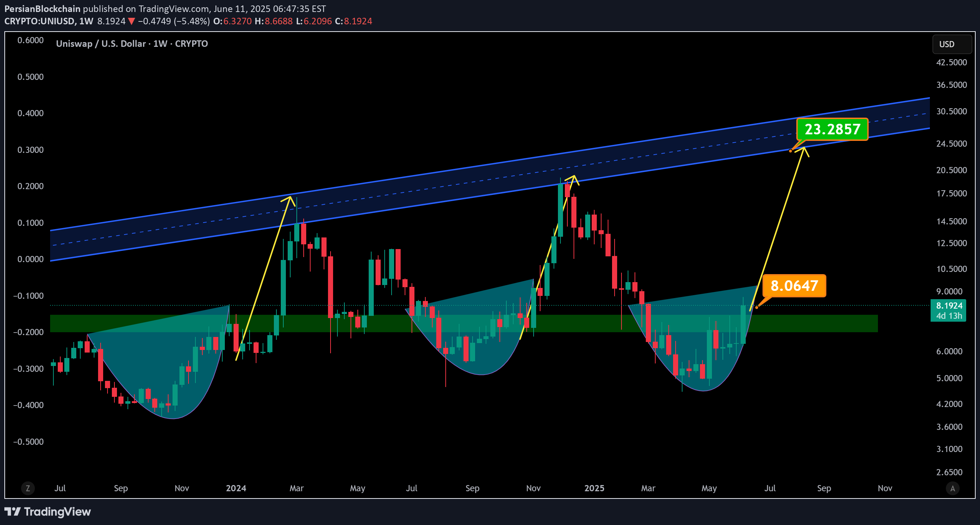Open PersianBlockchain author link

(x=42, y=9)
